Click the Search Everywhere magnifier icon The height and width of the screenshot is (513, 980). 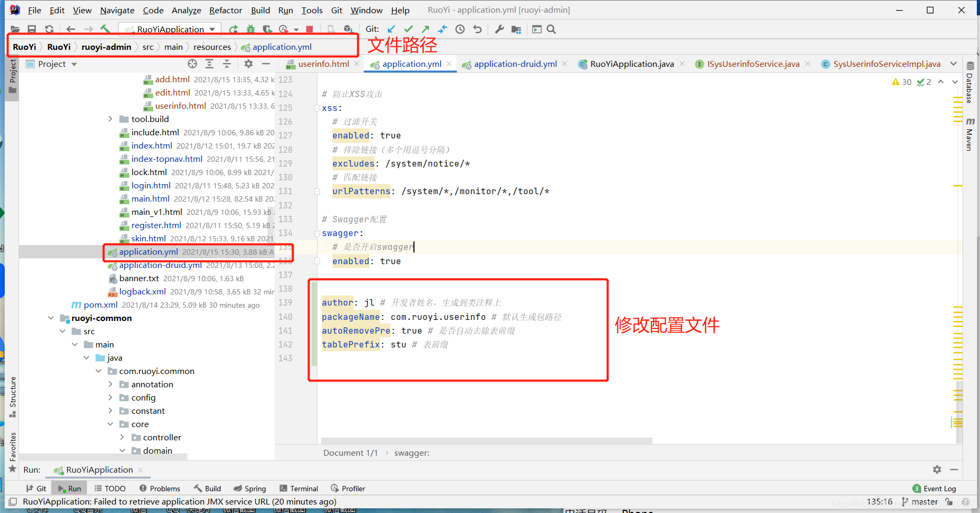point(551,29)
